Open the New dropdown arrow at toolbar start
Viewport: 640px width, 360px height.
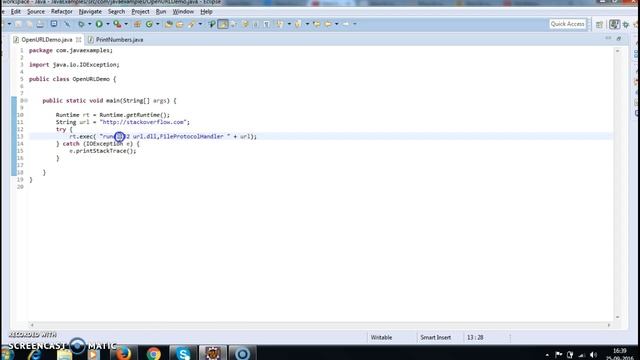coord(9,24)
